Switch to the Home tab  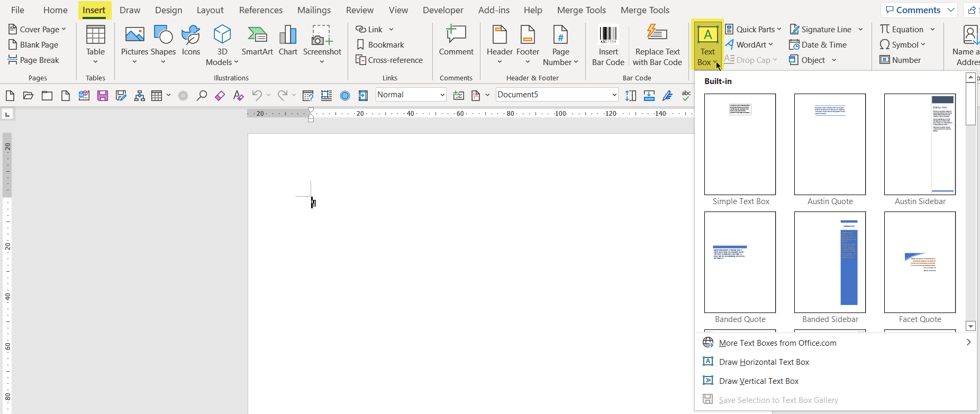pos(56,10)
